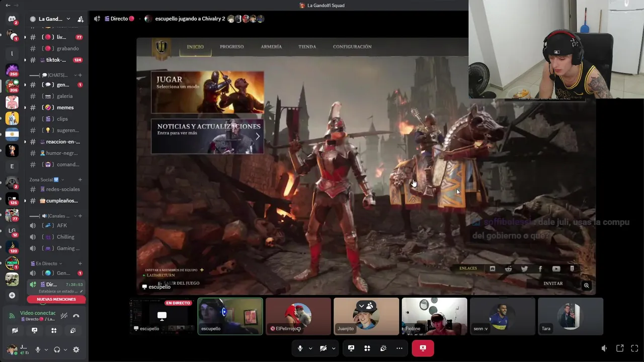Click the back arrow in title bar
Viewport: 644px width, 362px height.
click(8, 5)
